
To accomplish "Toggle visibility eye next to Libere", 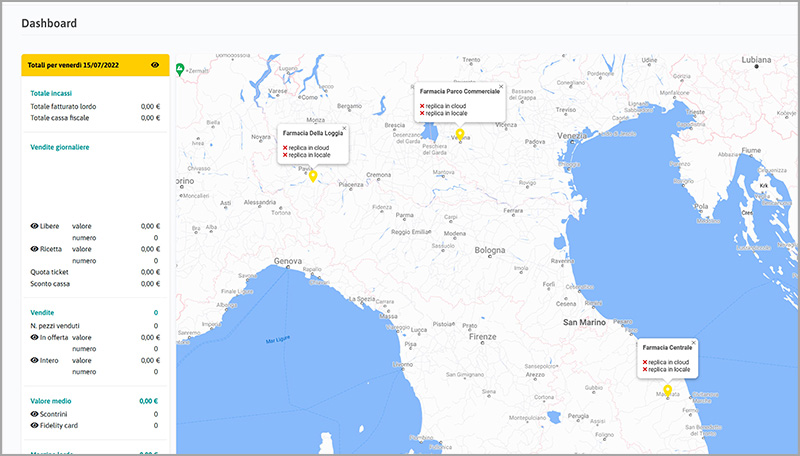I will coord(35,226).
